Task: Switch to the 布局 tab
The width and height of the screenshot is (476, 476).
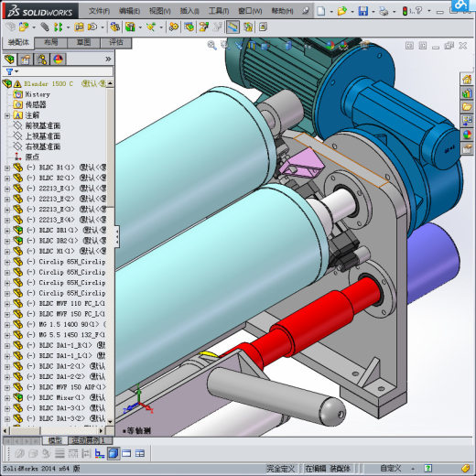Action: click(x=51, y=42)
